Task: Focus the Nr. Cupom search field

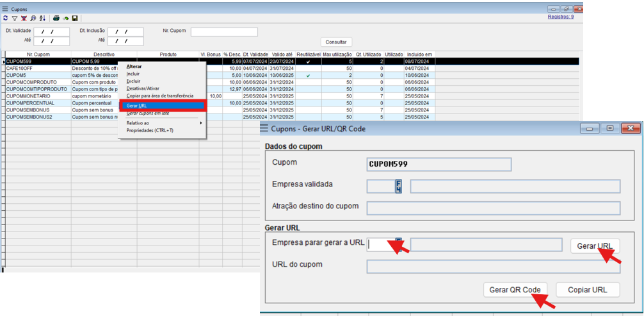Action: click(x=224, y=32)
